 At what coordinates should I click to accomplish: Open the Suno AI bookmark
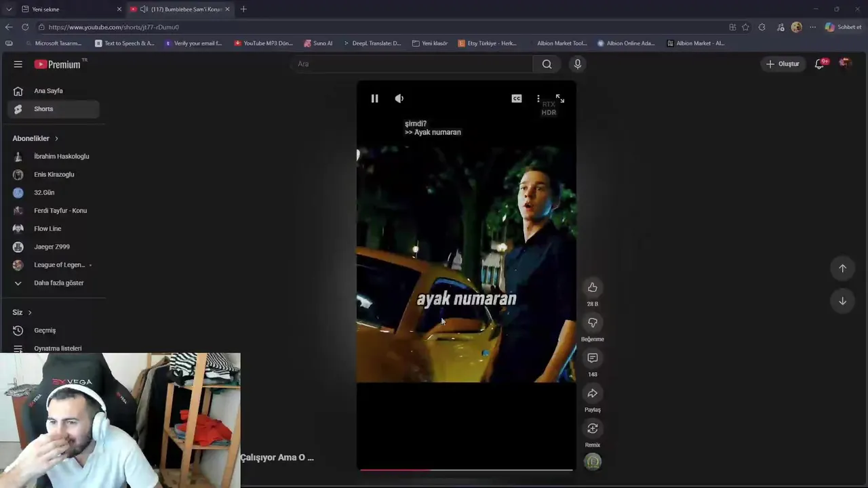tap(318, 43)
